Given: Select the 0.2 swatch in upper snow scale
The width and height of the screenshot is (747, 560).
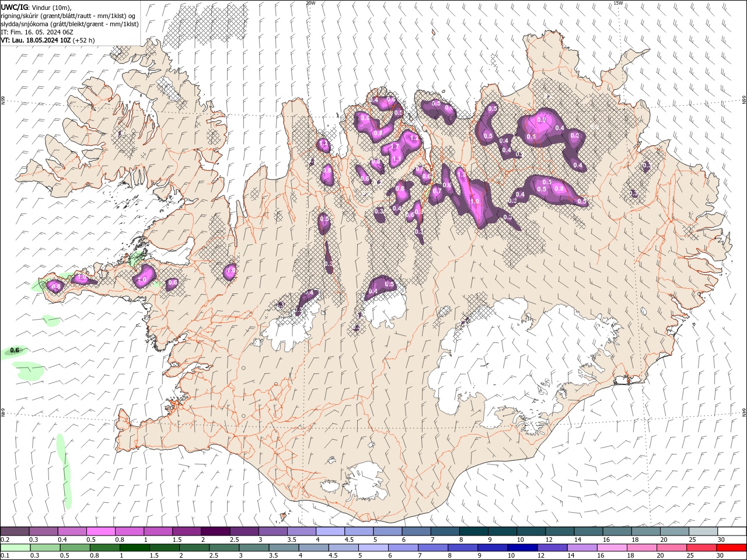Looking at the screenshot, I should (15, 531).
